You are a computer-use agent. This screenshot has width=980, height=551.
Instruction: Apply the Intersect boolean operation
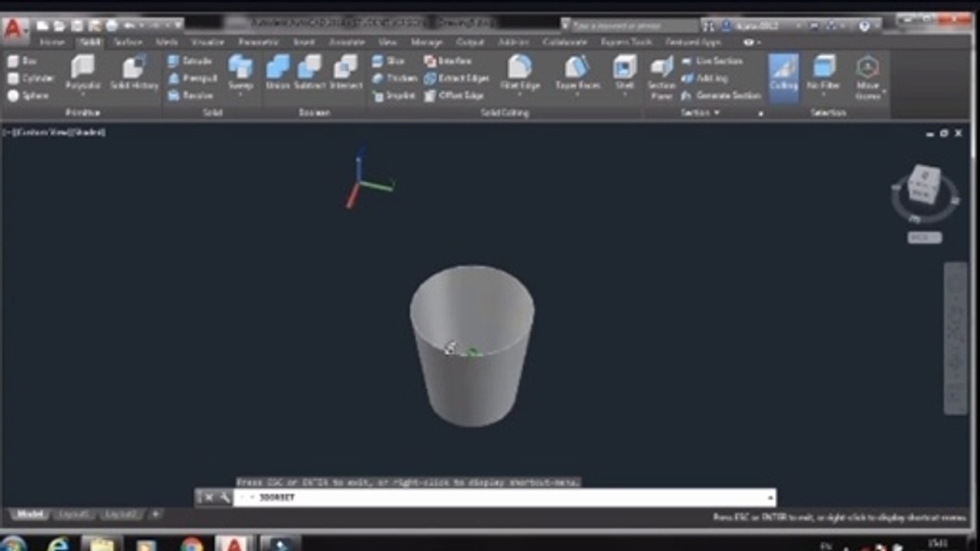click(345, 73)
